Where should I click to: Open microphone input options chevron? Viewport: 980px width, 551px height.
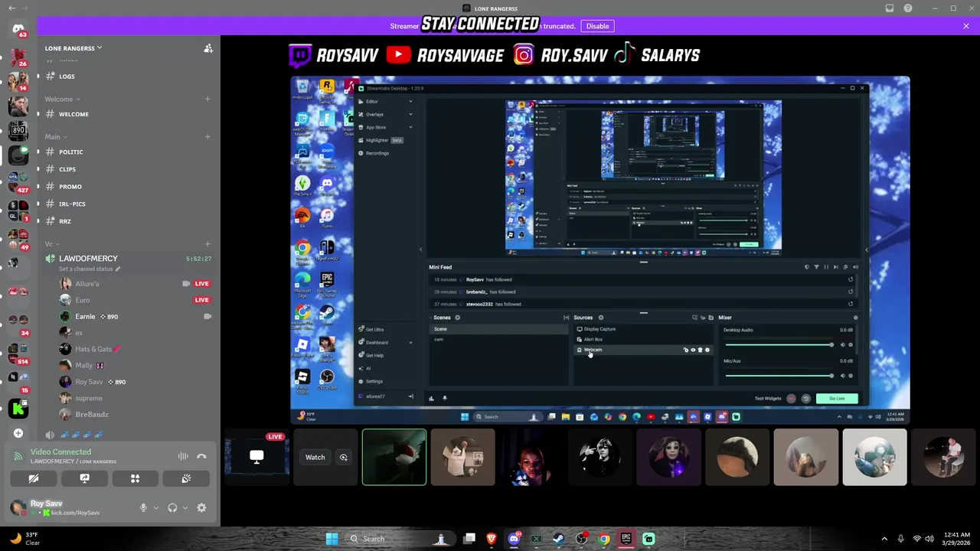[x=156, y=508]
